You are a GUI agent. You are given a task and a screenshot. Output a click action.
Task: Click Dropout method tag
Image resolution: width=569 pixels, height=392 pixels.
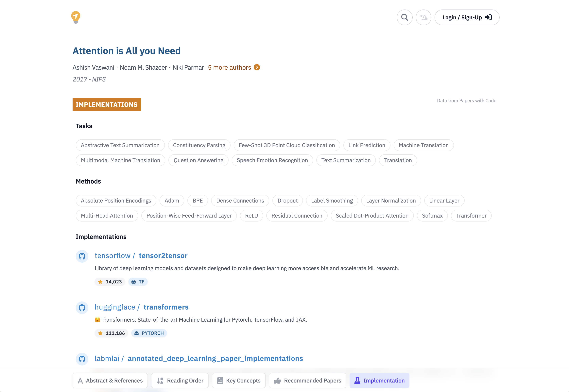[287, 201]
